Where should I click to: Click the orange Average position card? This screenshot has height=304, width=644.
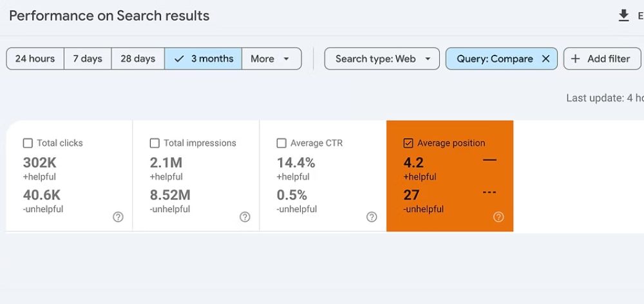click(x=450, y=176)
